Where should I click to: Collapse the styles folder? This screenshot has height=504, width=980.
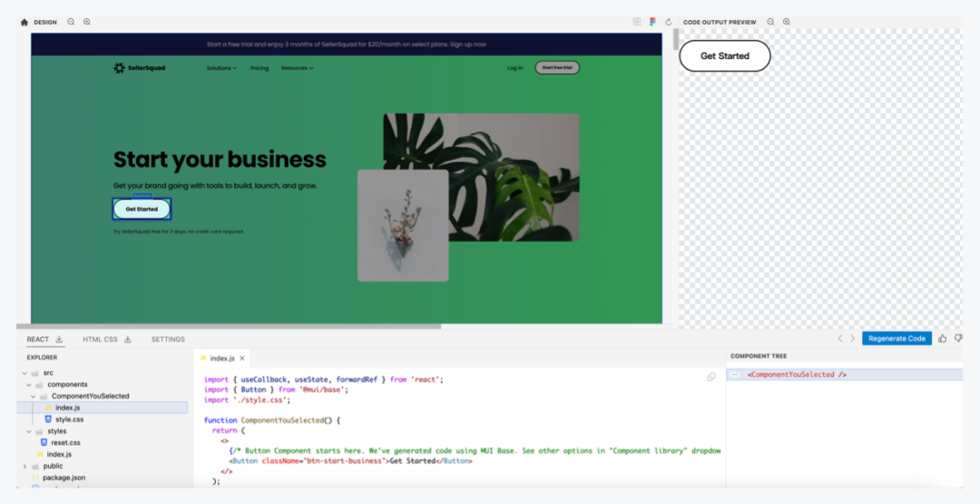point(29,430)
